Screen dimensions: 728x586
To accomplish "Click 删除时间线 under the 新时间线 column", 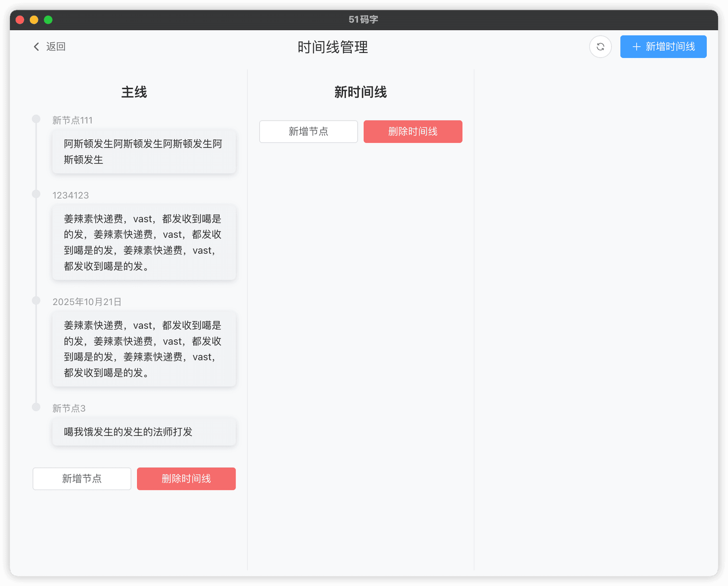I will 412,132.
